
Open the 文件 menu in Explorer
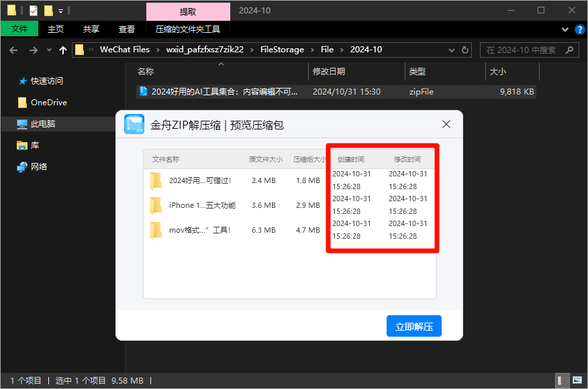coord(19,29)
